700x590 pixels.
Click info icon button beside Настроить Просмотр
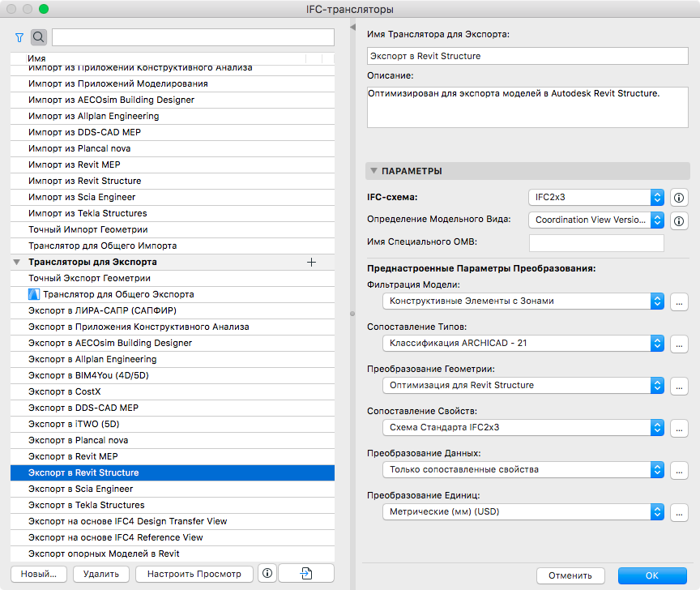pyautogui.click(x=267, y=573)
